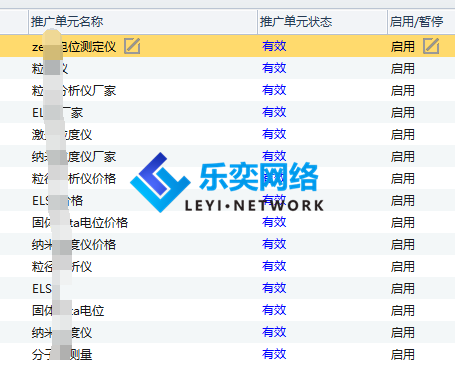The height and width of the screenshot is (365, 455).
Task: Open 有效 status in 固体…ta电位 row
Action: [x=274, y=310]
